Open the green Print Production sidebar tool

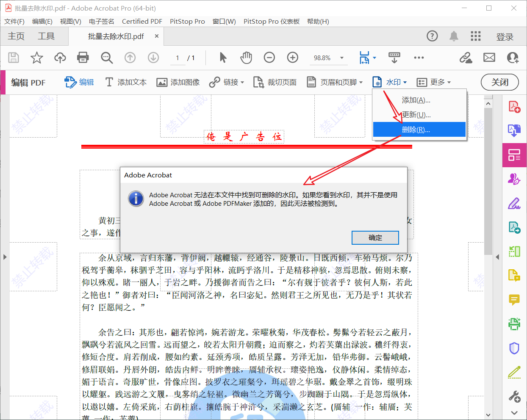(x=514, y=324)
